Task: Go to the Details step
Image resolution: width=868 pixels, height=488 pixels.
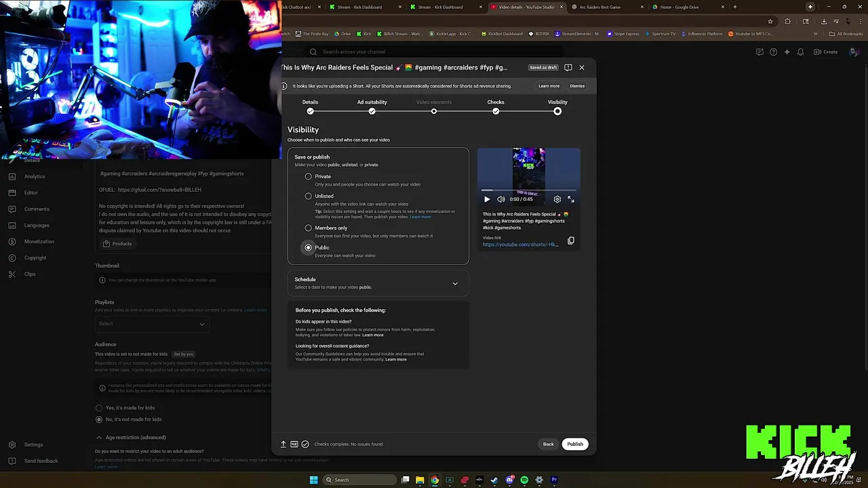Action: 310,106
